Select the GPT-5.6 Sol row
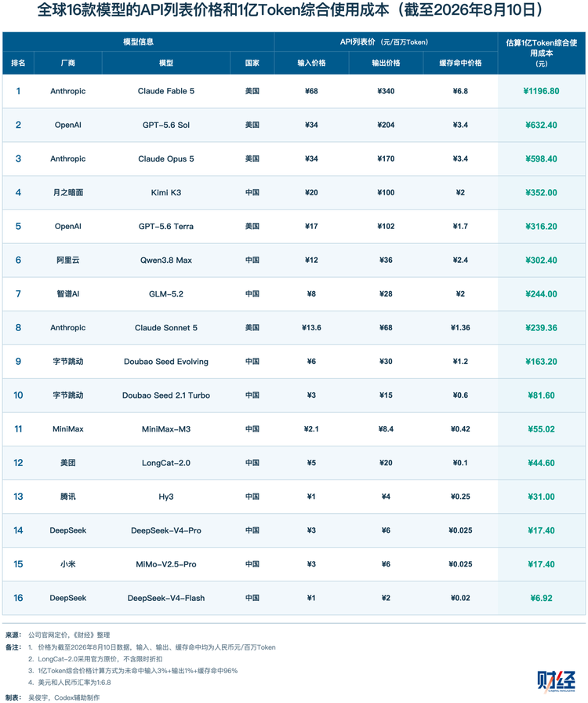 294,125
